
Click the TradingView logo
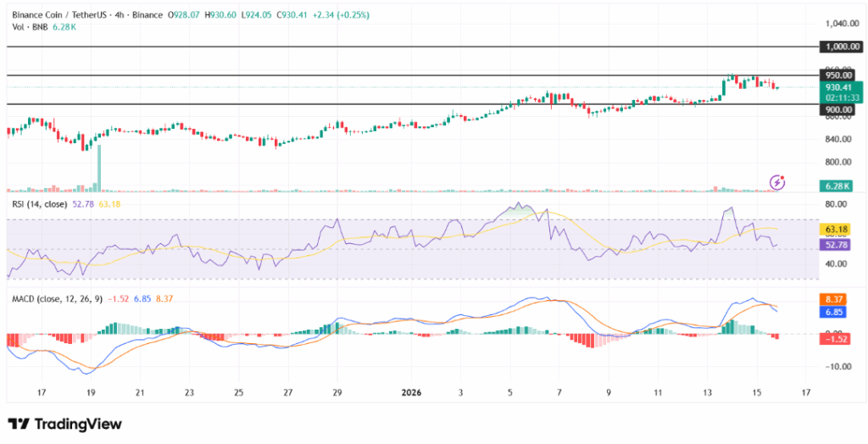pyautogui.click(x=64, y=424)
